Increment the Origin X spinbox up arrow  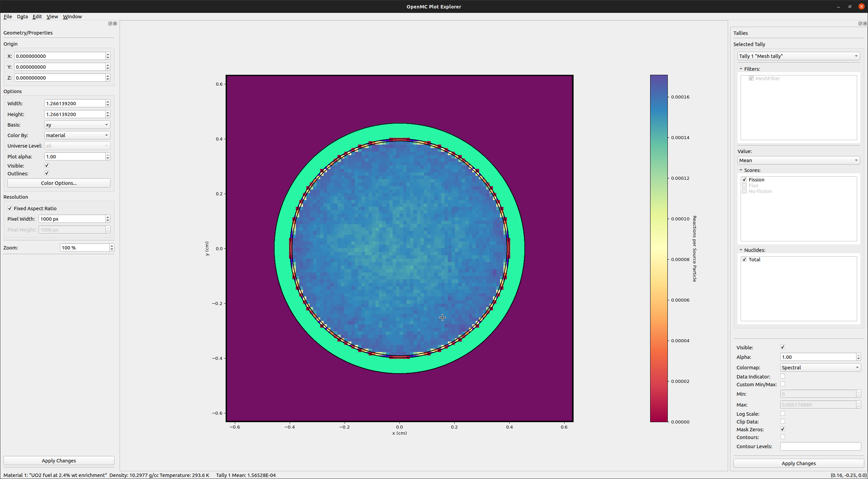(108, 54)
